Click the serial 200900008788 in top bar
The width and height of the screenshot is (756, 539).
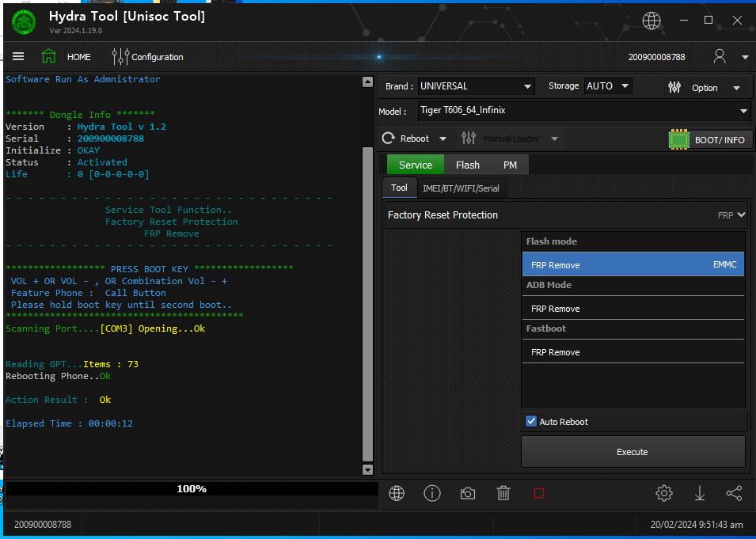656,57
